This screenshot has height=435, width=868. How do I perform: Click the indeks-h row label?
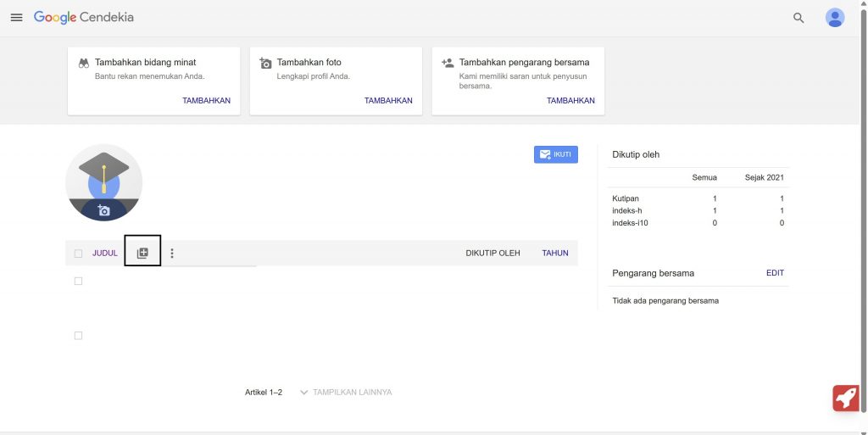pos(627,210)
